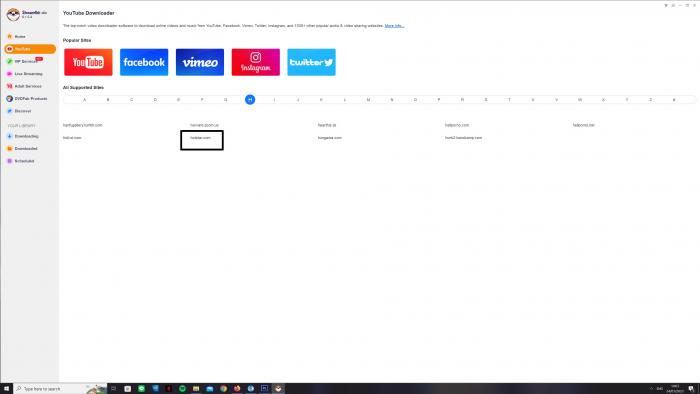
Task: Click the hotstar.com supported site link
Action: (200, 138)
